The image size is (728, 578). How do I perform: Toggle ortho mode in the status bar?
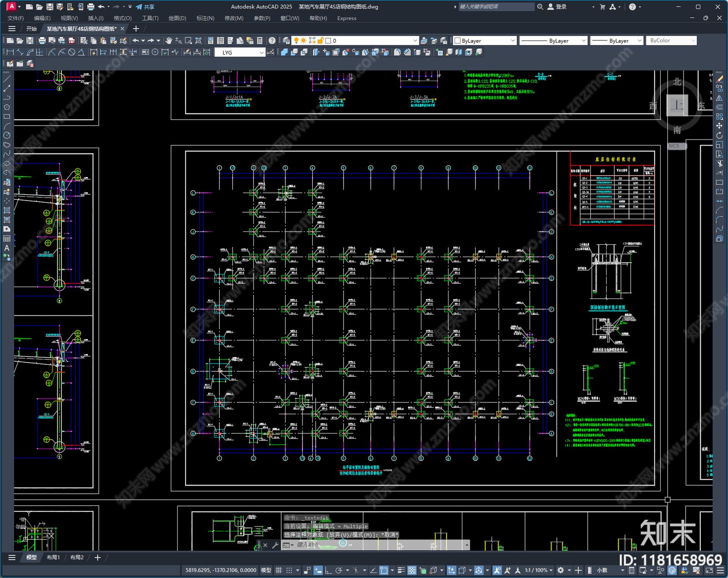click(328, 570)
